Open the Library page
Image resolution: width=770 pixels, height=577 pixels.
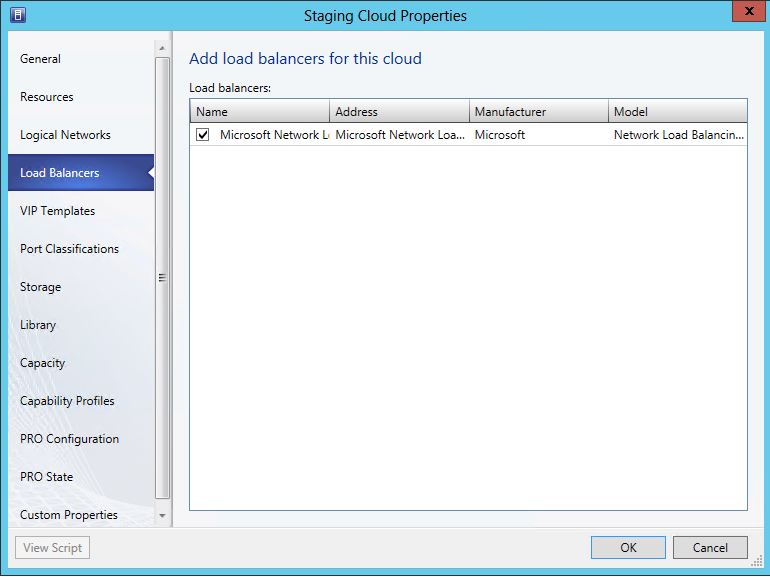(38, 325)
